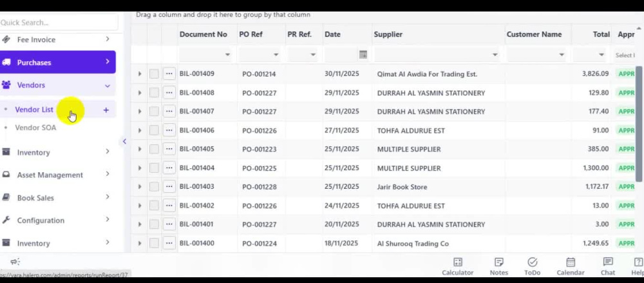This screenshot has height=283, width=644.
Task: Open the PR Ref. filter dropdown
Action: pyautogui.click(x=313, y=55)
